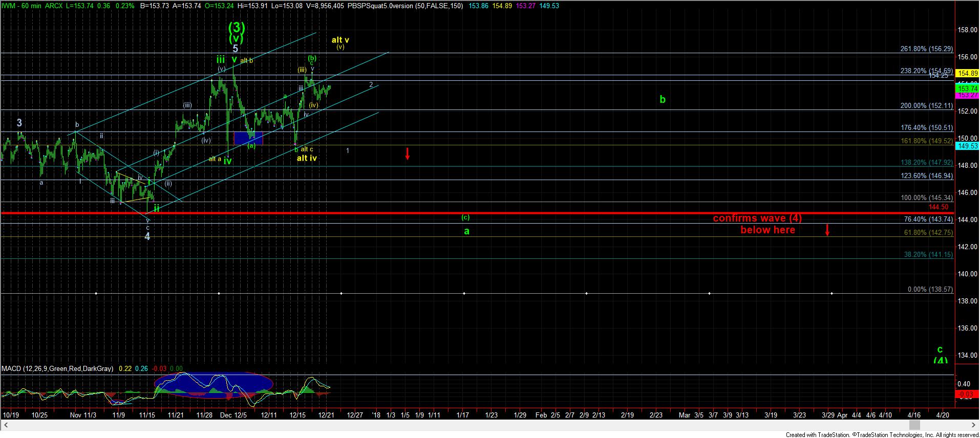The height and width of the screenshot is (438, 980).
Task: Click the 161.80% (149.52) Fibonacci label
Action: pyautogui.click(x=926, y=141)
